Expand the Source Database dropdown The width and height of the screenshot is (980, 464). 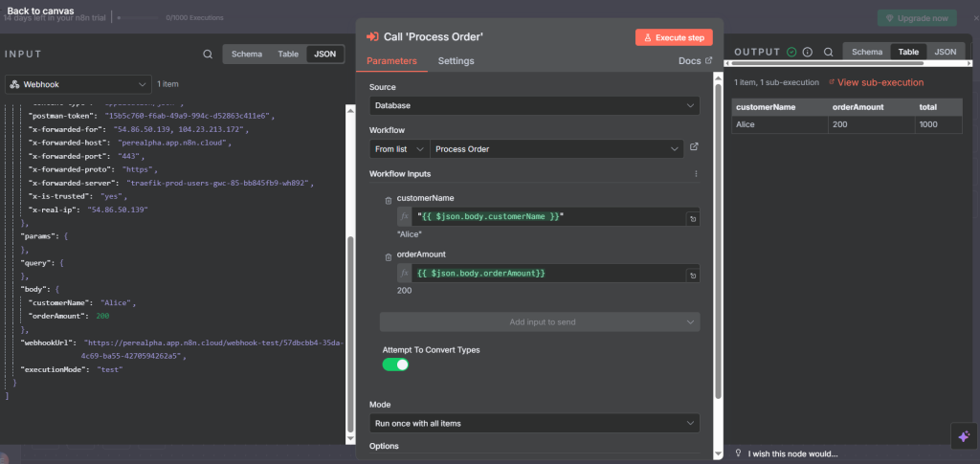click(534, 106)
